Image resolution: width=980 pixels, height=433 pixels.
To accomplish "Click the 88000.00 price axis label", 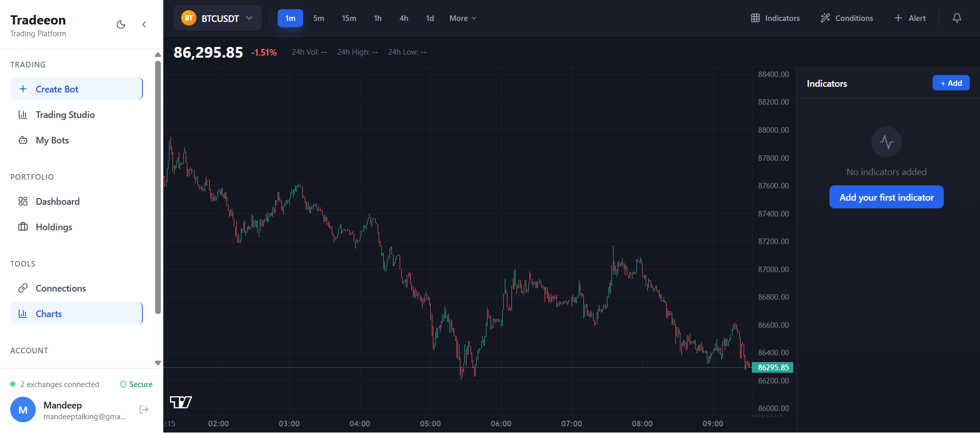I will (x=773, y=130).
